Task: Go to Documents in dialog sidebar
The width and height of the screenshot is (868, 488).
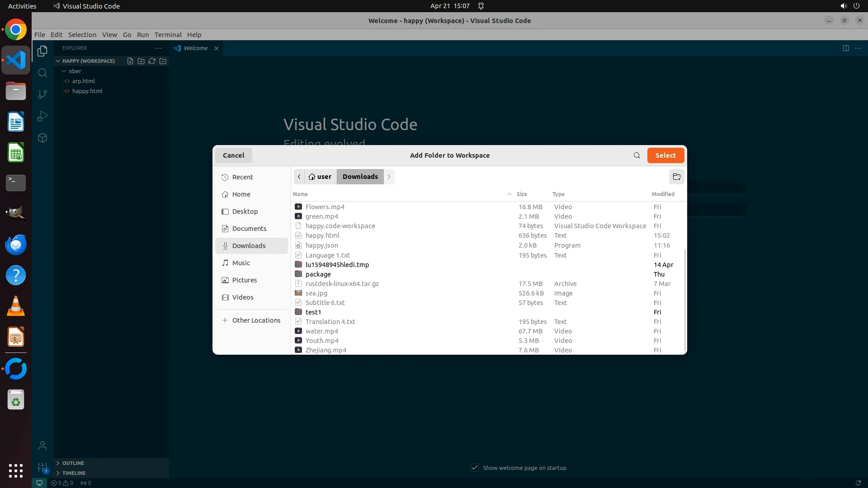Action: tap(249, 229)
